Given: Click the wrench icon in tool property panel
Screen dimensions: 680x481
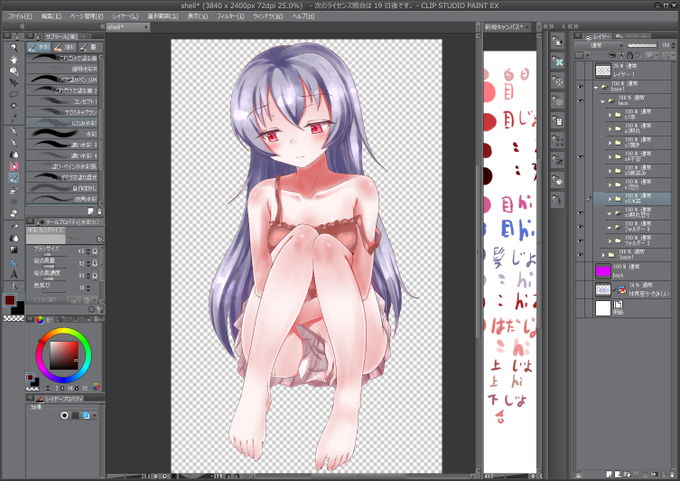Looking at the screenshot, I should [101, 309].
